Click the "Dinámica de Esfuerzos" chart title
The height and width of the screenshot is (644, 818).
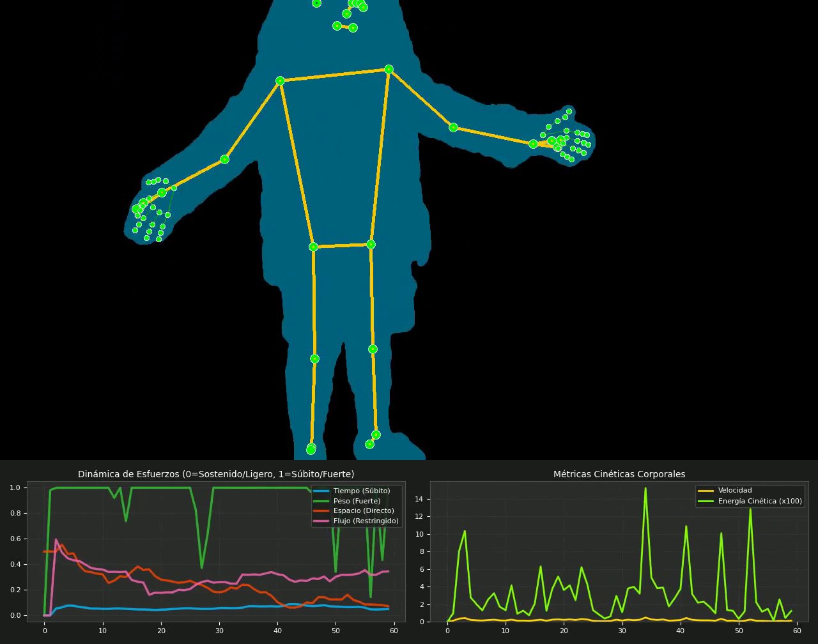216,474
